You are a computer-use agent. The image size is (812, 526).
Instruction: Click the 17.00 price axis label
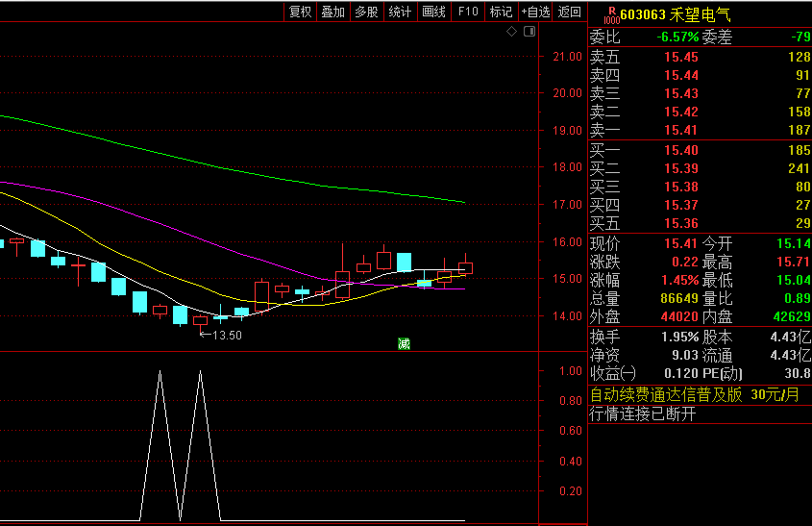(x=567, y=205)
